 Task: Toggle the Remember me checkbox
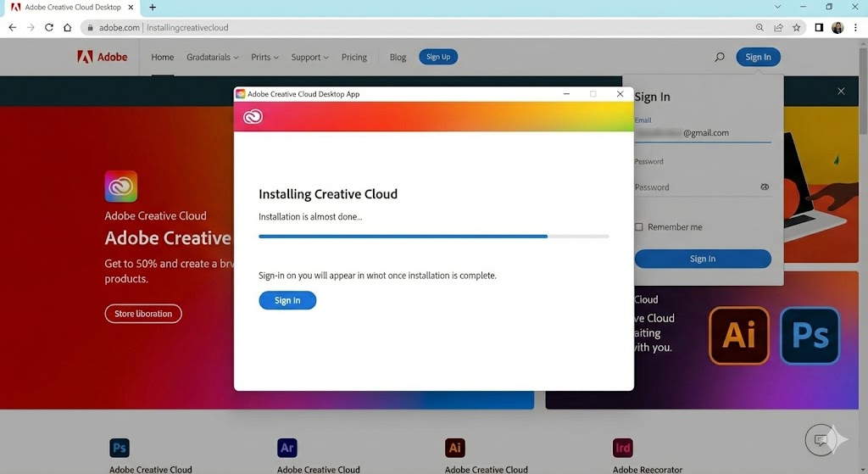(639, 227)
